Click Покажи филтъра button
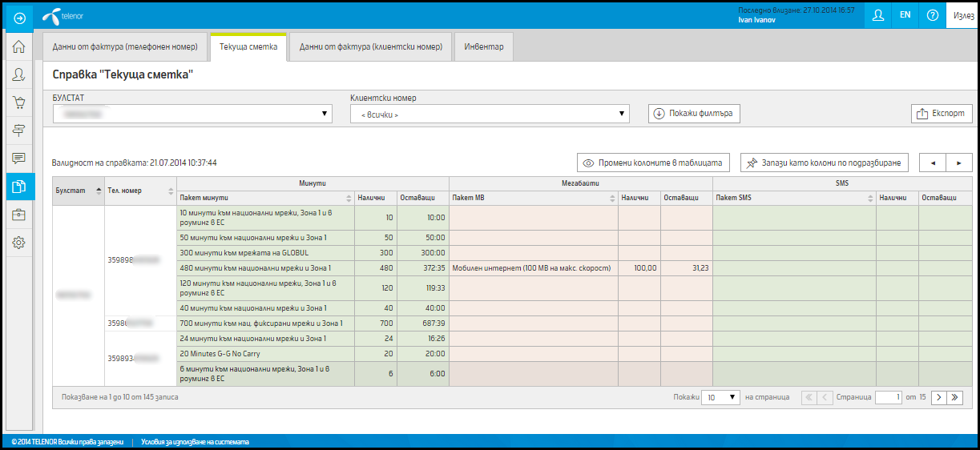This screenshot has width=980, height=450. [694, 114]
